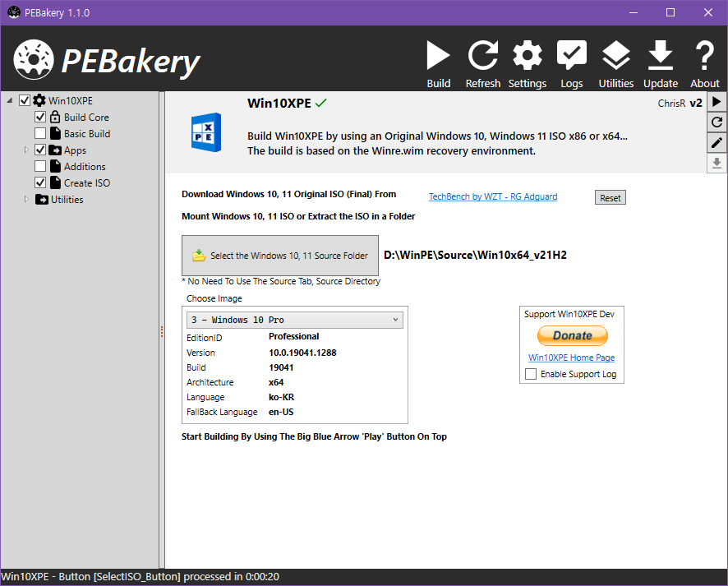Click the Apps folder icon in tree
Screen dimensions: 728x586
click(55, 150)
